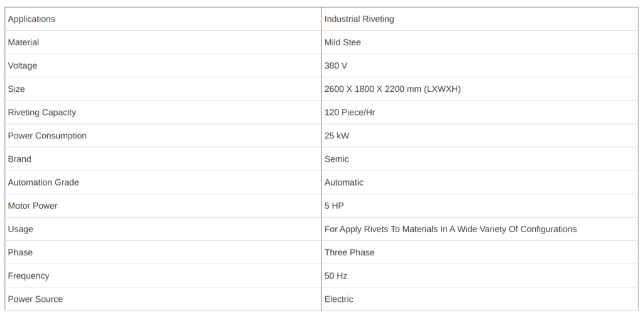Click the Semic brand value
644x317 pixels.
click(336, 158)
